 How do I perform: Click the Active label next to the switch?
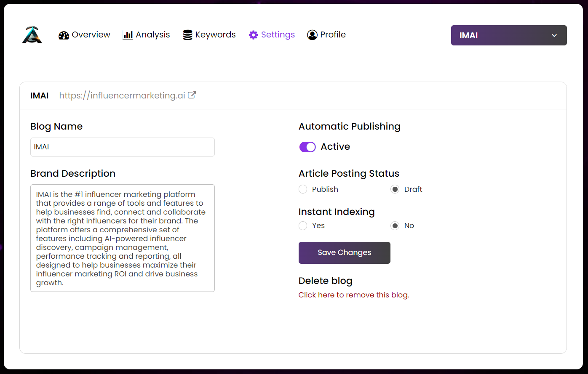coord(335,146)
